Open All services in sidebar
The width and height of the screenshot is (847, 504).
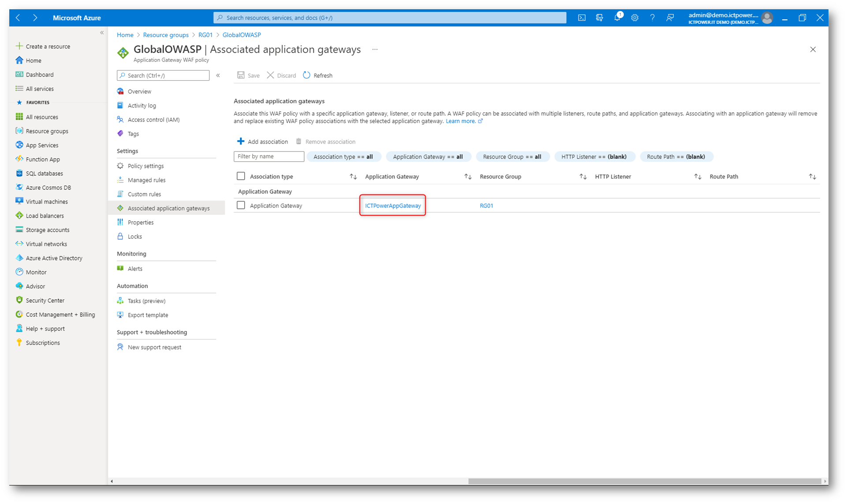click(39, 89)
